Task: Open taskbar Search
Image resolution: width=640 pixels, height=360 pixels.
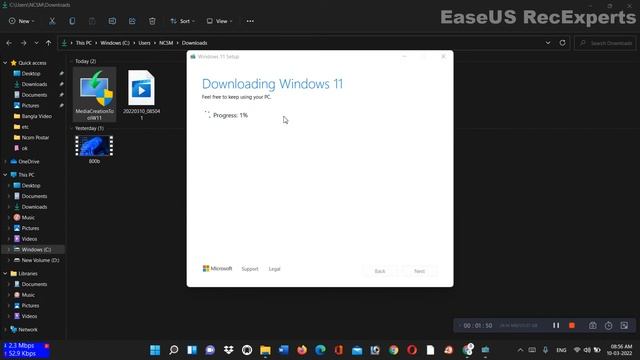Action: tap(173, 350)
